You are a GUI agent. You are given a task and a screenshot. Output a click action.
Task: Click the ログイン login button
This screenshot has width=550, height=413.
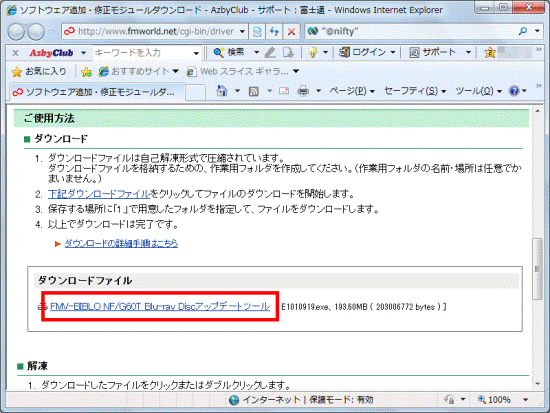click(363, 53)
